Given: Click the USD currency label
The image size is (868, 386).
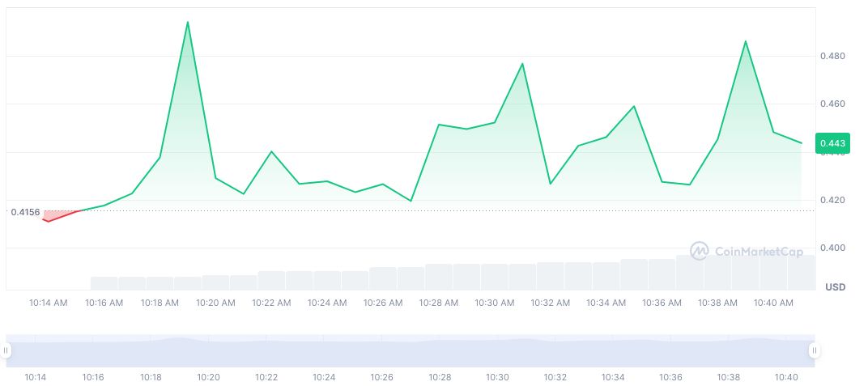Looking at the screenshot, I should click(x=835, y=287).
